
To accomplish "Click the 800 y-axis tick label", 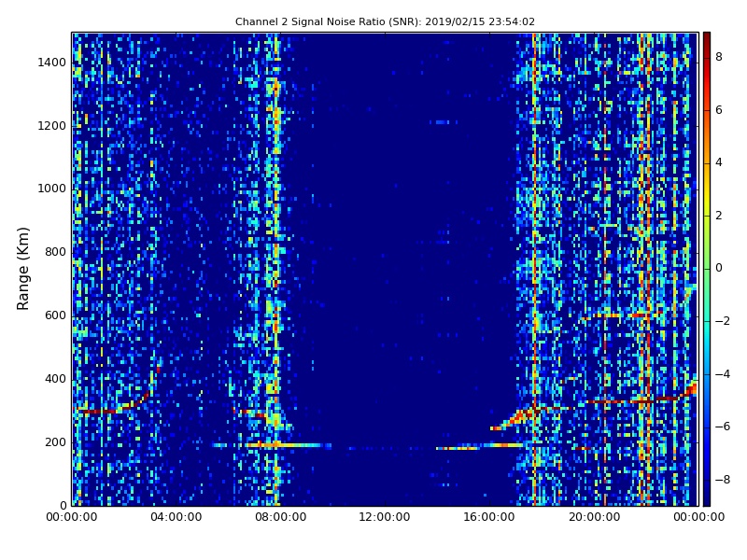I will click(x=55, y=252).
